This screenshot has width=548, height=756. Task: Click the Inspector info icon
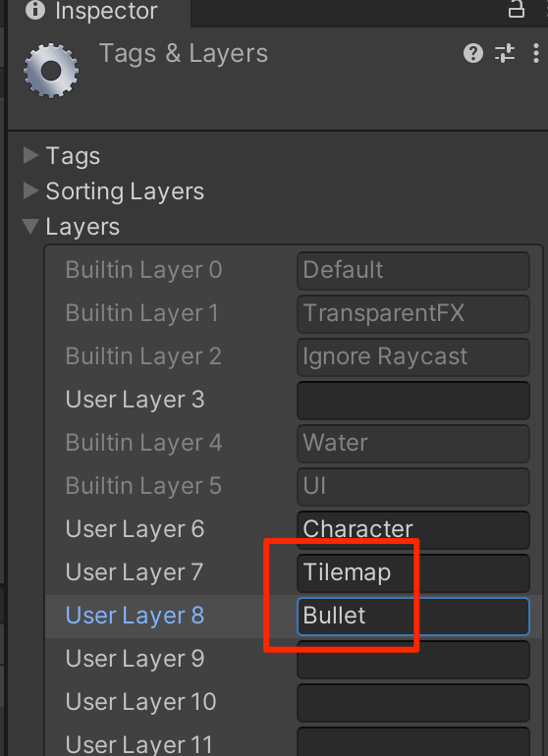coord(34,10)
